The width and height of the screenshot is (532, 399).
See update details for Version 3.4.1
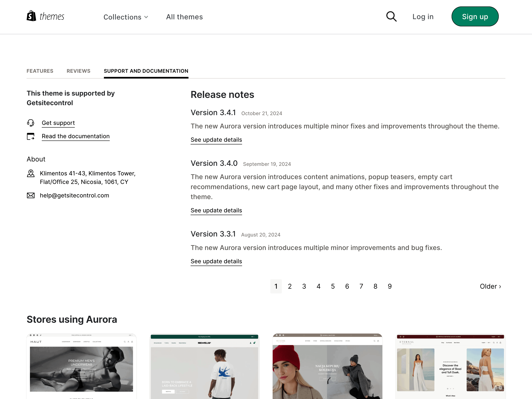pos(216,140)
